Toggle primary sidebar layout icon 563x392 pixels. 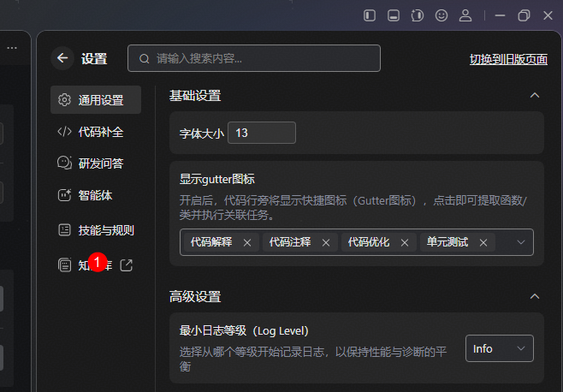[x=370, y=15]
